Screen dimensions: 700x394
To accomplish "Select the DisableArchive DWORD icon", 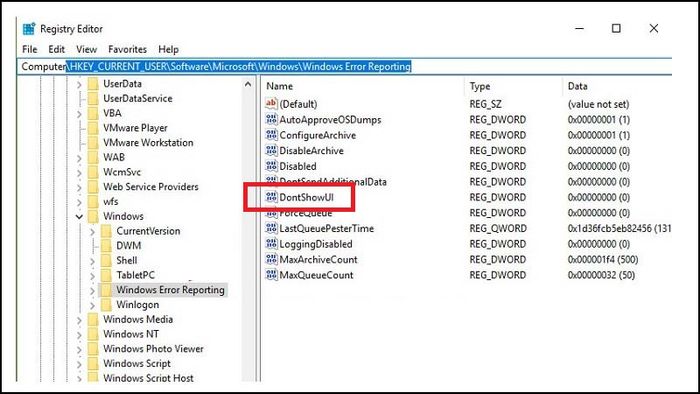I will (271, 150).
